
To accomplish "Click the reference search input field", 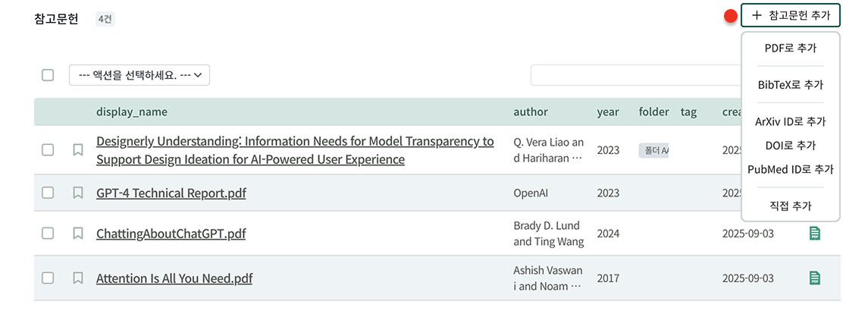I will pos(633,75).
